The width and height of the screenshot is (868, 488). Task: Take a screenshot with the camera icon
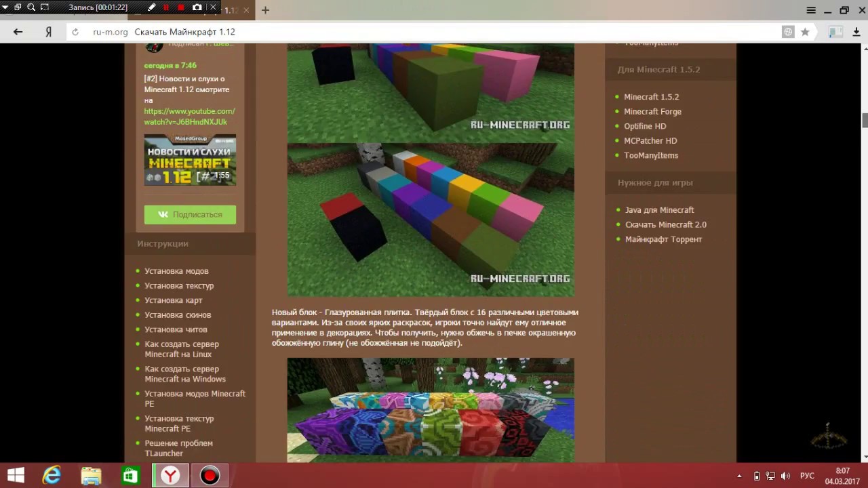point(197,7)
